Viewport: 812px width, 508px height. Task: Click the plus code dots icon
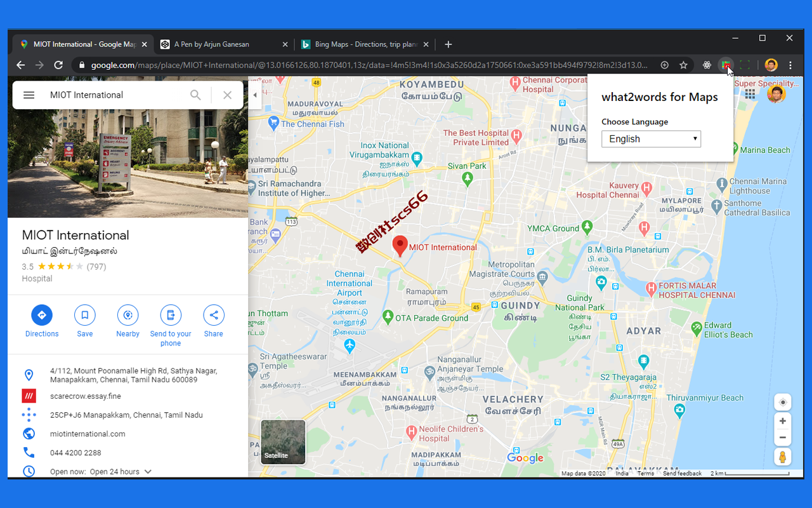click(x=29, y=415)
